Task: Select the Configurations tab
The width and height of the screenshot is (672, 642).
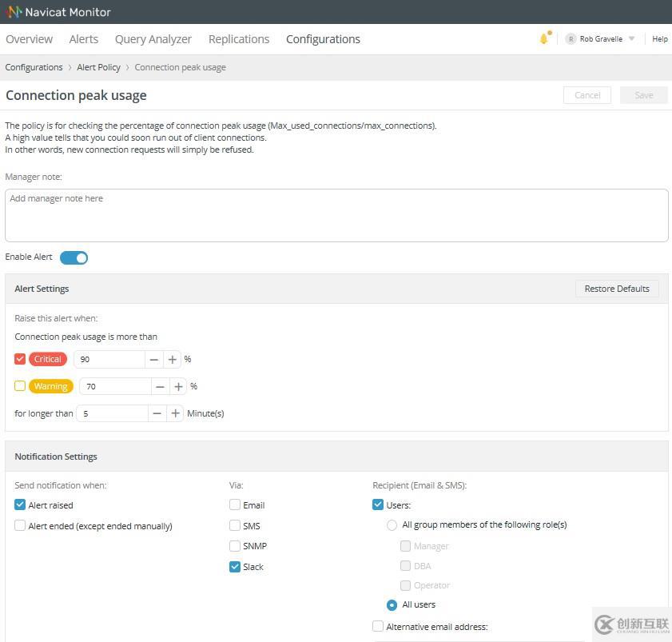Action: point(323,39)
